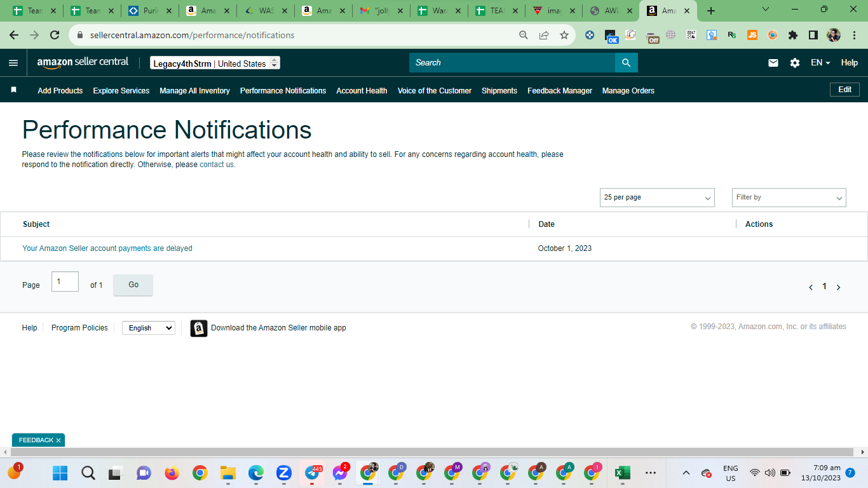
Task: Click the Amazon Seller Central logo
Action: pos(83,62)
